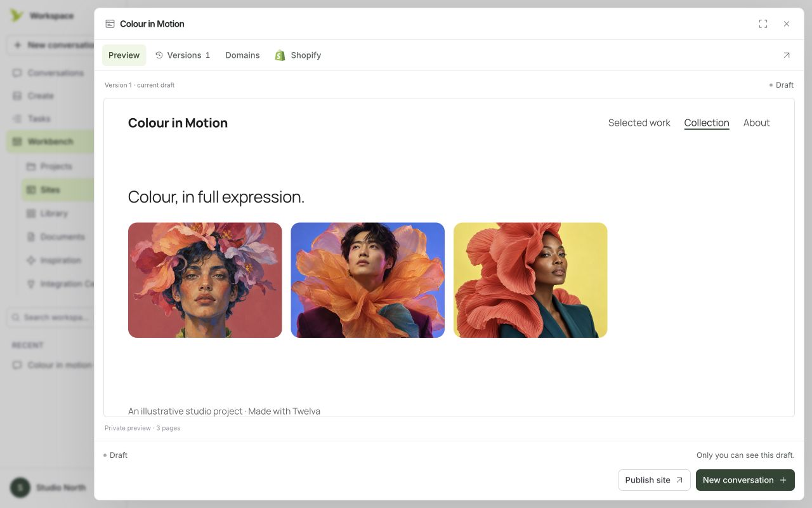The width and height of the screenshot is (812, 508).
Task: Open the Domains tab
Action: pos(242,55)
